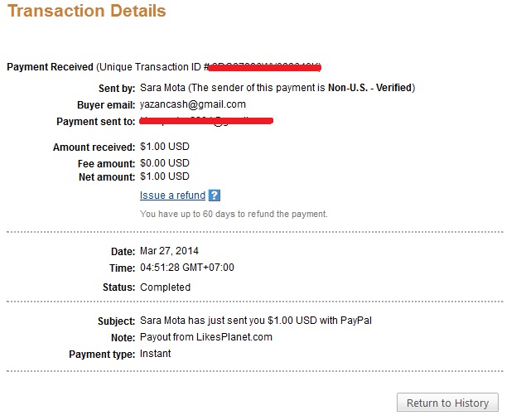
Task: Select the buyer email yazancash@gmail.com
Action: pyautogui.click(x=193, y=105)
